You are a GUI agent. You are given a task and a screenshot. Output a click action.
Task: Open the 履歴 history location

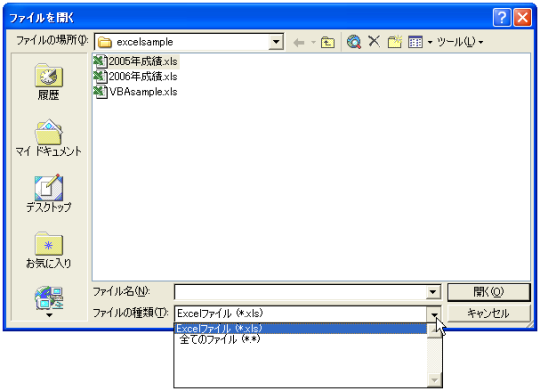(49, 82)
